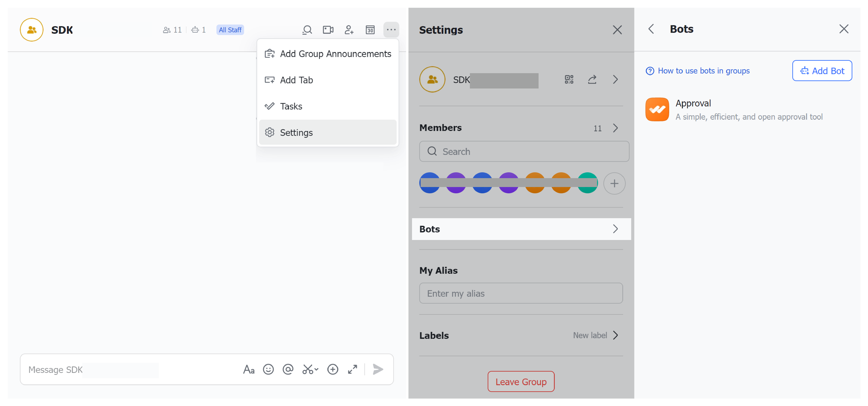Click the @ mention icon
Image resolution: width=868 pixels, height=406 pixels.
(x=288, y=369)
